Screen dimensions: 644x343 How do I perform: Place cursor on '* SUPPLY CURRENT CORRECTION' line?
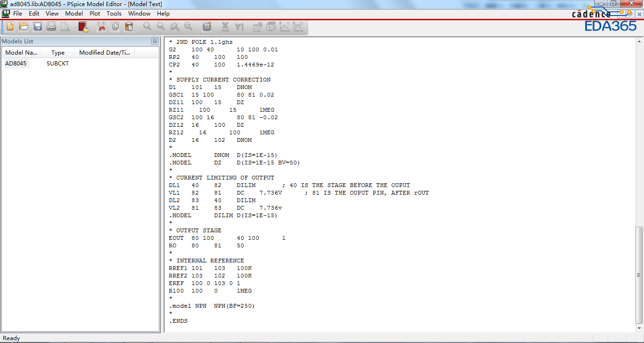click(x=220, y=80)
